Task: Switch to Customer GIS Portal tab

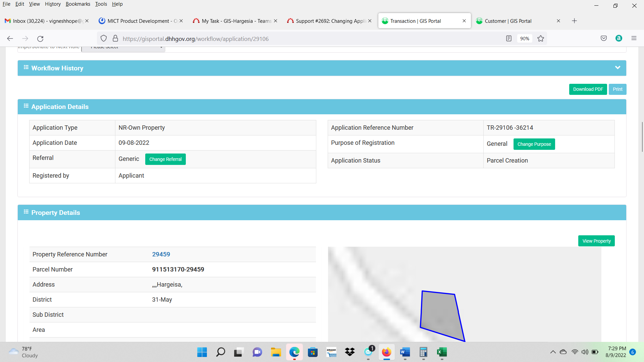Action: (518, 21)
